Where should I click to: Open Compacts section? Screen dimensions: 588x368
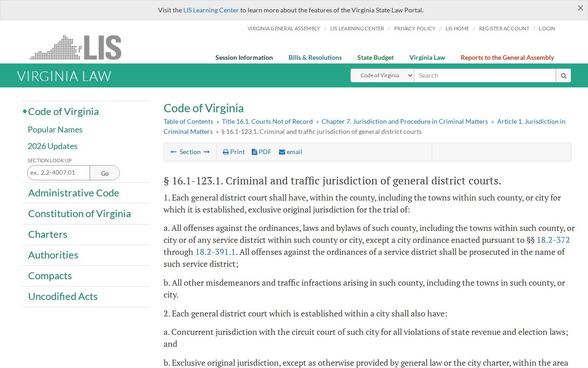point(50,276)
